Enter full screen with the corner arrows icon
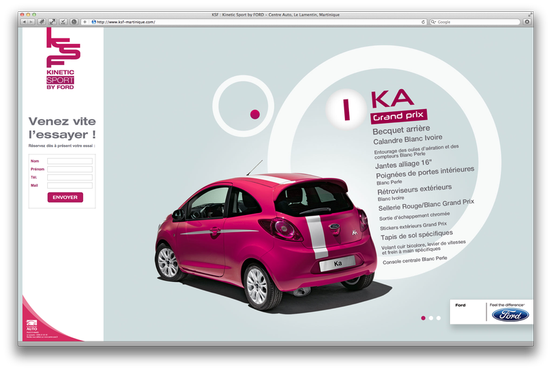 [x=530, y=15]
